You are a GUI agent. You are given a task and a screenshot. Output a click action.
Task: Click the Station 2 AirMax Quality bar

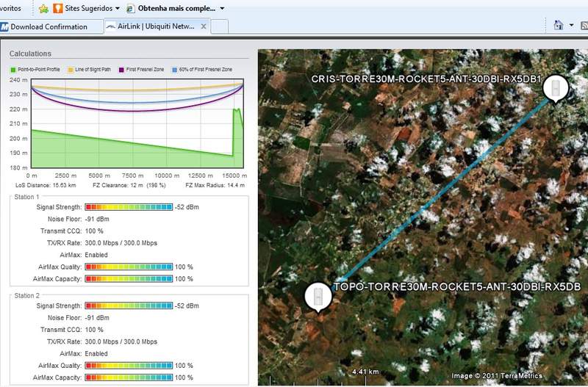(x=129, y=365)
